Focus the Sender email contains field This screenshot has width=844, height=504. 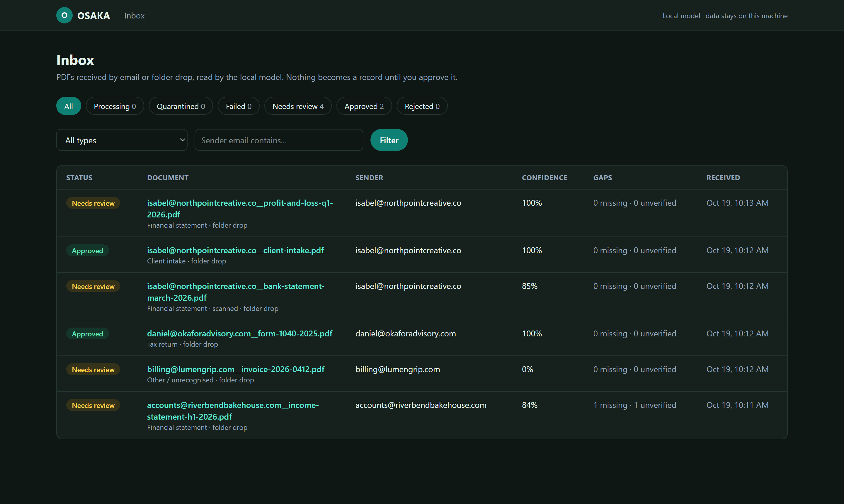tap(278, 140)
